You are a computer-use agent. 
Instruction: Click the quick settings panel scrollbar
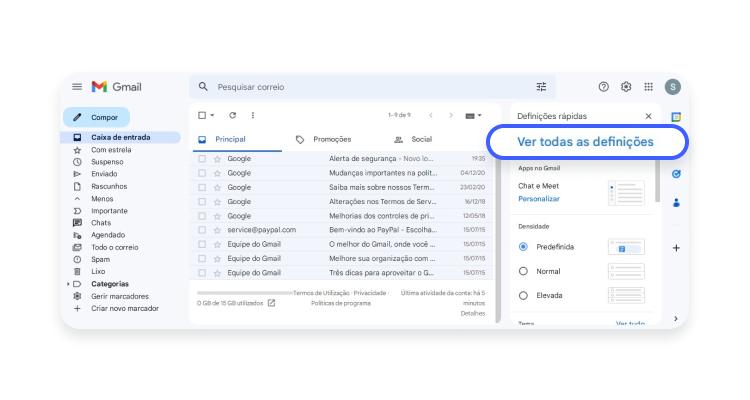[x=657, y=181]
